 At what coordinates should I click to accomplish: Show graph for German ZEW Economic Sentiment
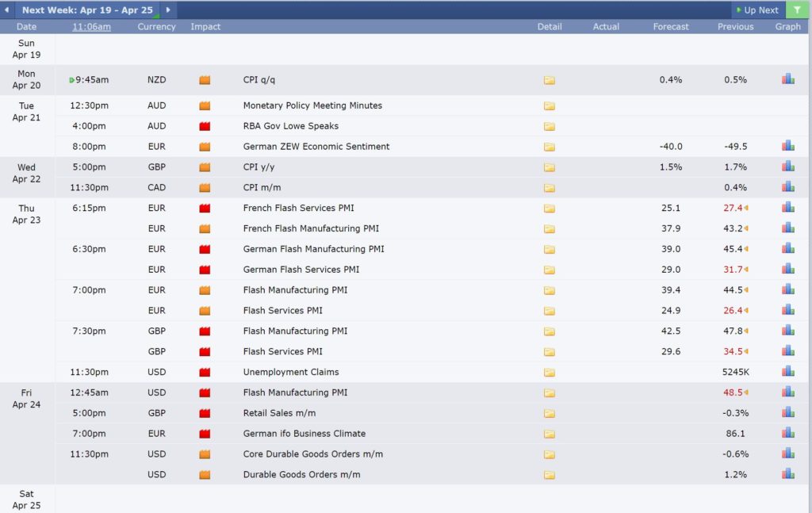click(x=788, y=145)
